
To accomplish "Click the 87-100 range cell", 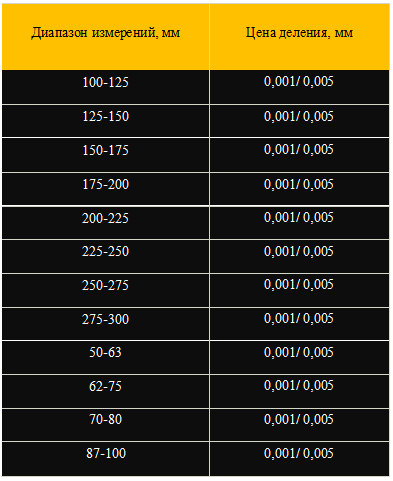I will (105, 459).
